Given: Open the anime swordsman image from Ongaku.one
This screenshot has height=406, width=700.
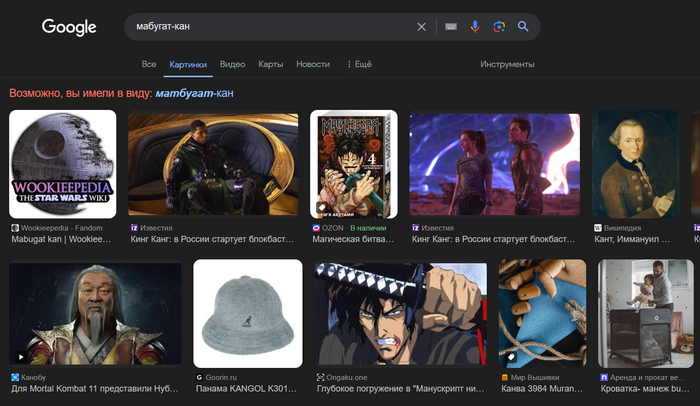Looking at the screenshot, I should pyautogui.click(x=400, y=313).
